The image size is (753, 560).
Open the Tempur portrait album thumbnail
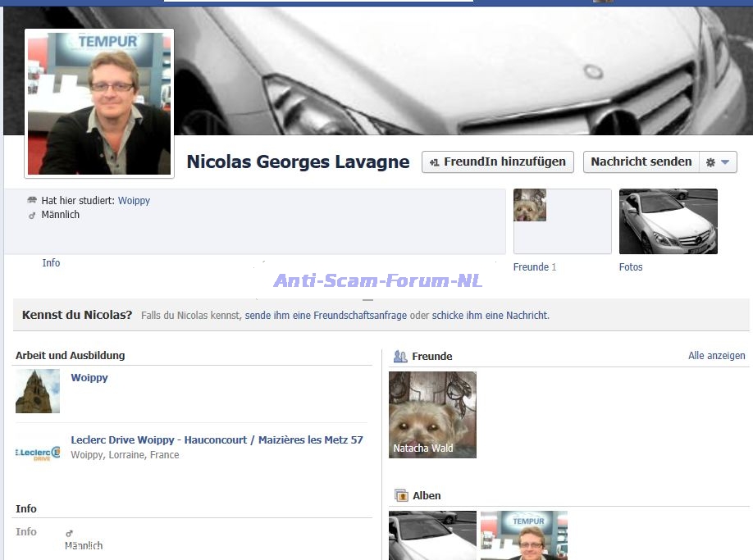tap(523, 535)
